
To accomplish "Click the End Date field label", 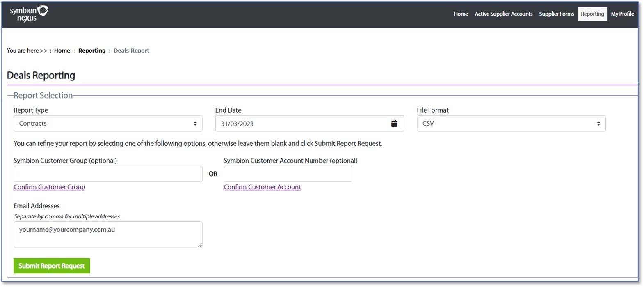I will pyautogui.click(x=228, y=110).
